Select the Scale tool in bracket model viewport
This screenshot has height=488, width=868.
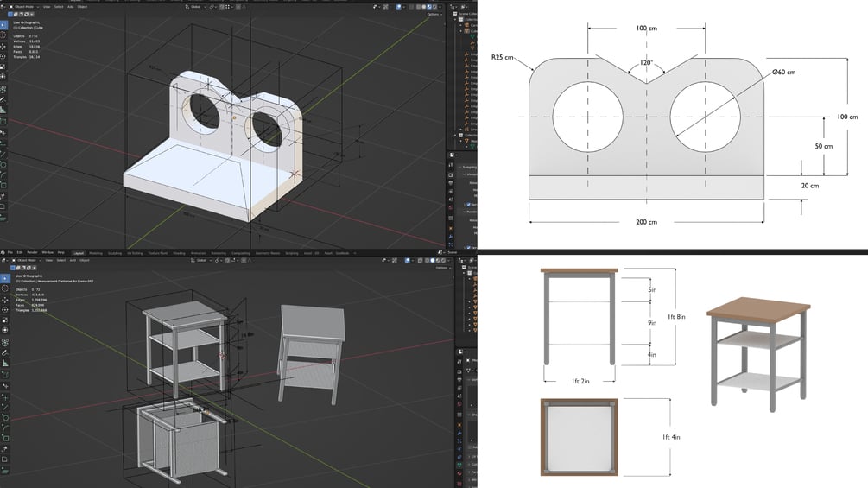coord(3,67)
